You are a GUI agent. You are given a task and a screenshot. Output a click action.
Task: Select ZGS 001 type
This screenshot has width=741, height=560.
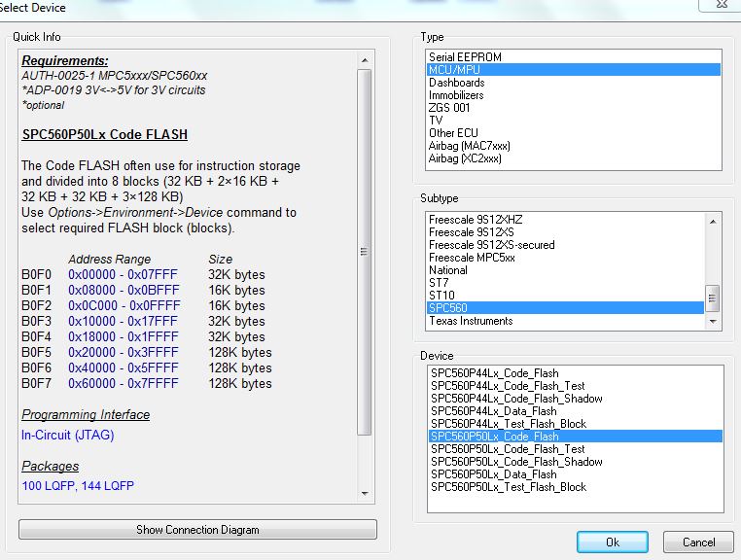(573, 108)
